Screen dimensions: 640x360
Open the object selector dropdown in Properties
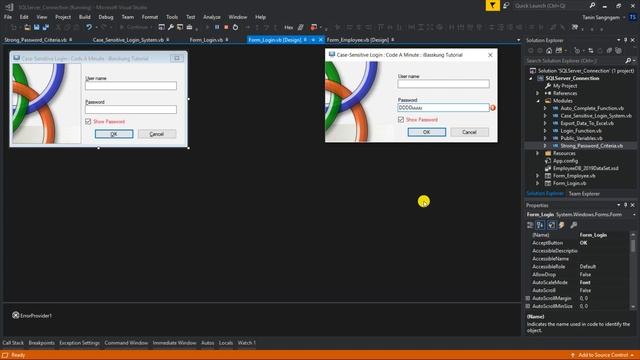click(634, 215)
